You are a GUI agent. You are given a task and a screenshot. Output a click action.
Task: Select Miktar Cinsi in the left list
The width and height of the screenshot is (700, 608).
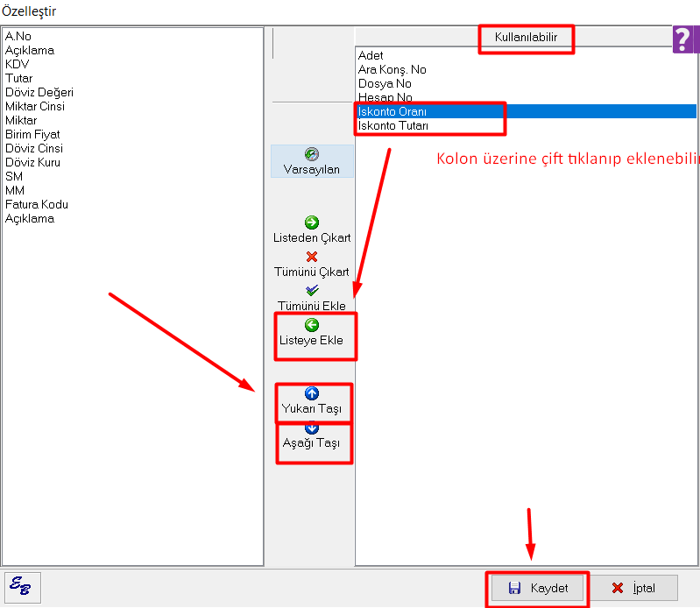click(132, 106)
